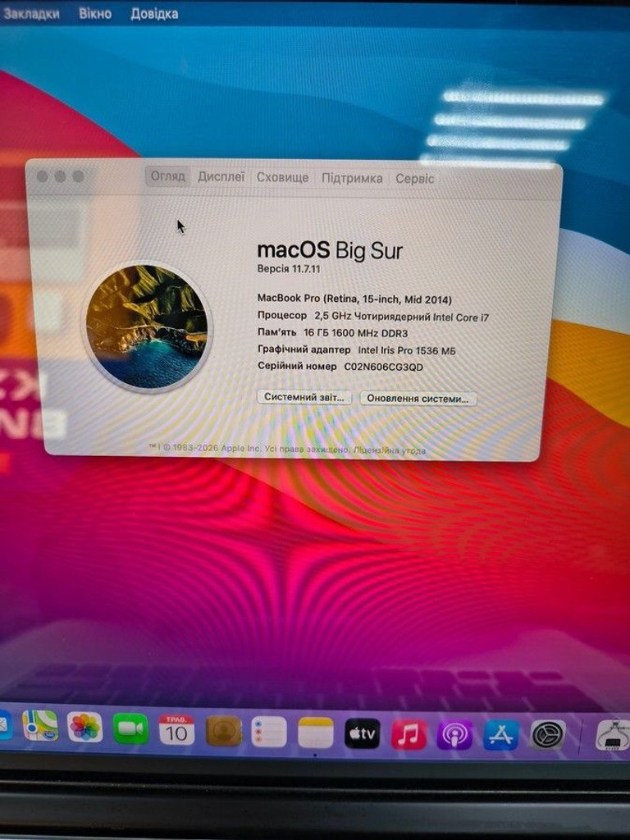Image resolution: width=630 pixels, height=840 pixels.
Task: Open the Podcasts app in the Dock
Action: pos(454,735)
